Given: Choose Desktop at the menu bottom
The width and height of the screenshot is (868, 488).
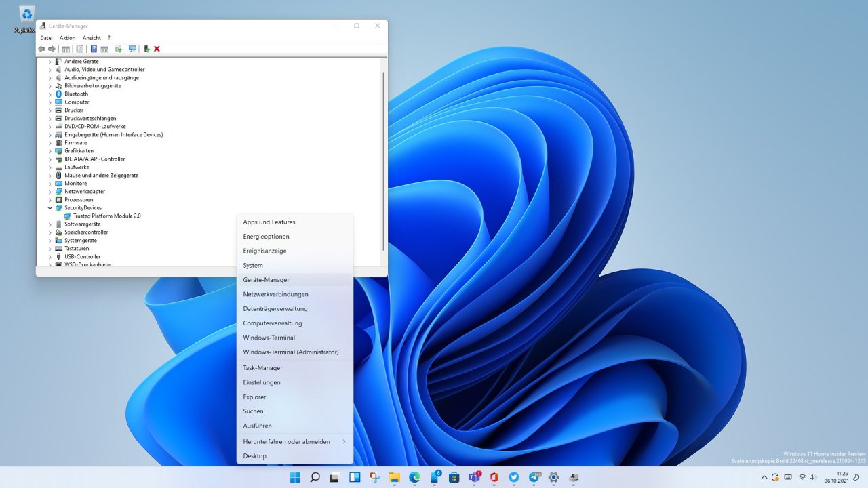Looking at the screenshot, I should 295,456.
